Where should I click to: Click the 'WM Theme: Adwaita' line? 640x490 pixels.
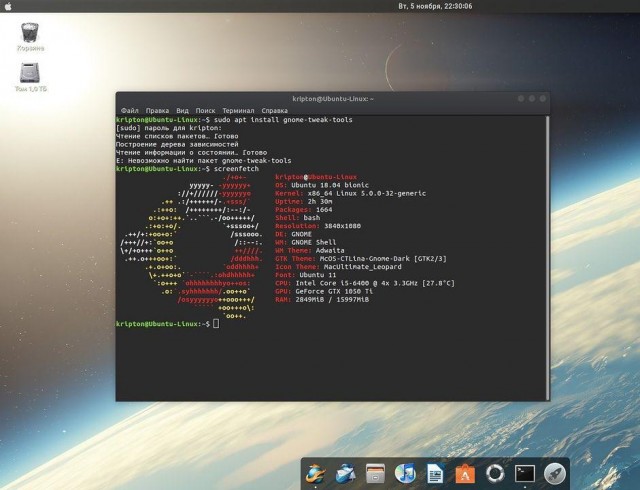[309, 250]
